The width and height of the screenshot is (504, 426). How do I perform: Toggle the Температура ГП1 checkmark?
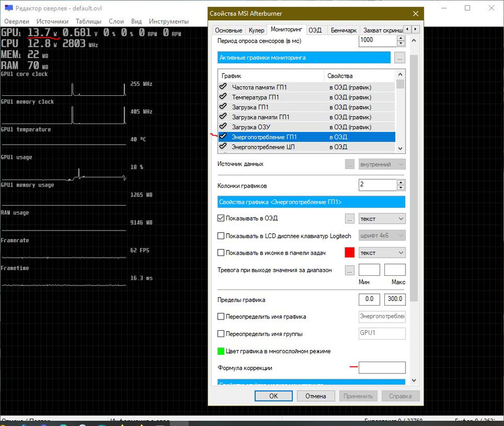(x=223, y=96)
